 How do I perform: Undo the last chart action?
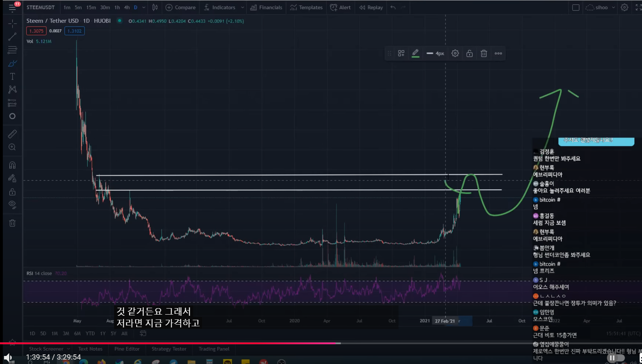(x=393, y=7)
